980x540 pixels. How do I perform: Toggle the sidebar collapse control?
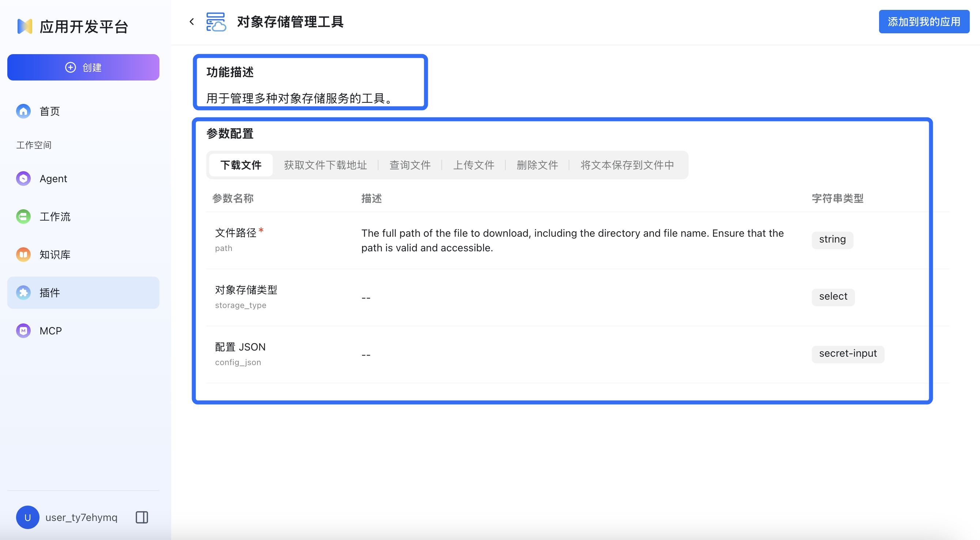[x=141, y=517]
